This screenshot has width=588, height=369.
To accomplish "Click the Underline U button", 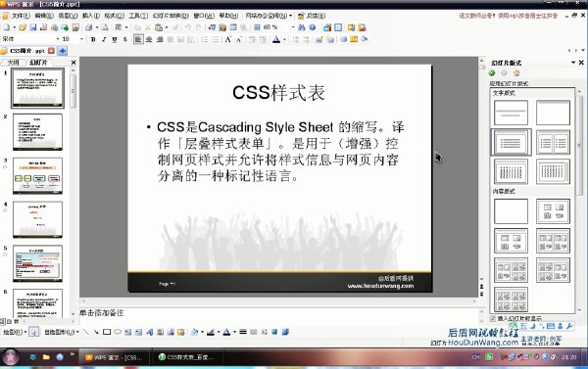I will 115,39.
